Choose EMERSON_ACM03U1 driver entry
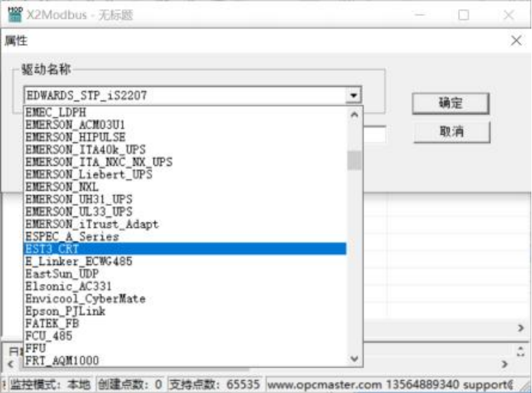This screenshot has height=393, width=532. click(x=186, y=125)
